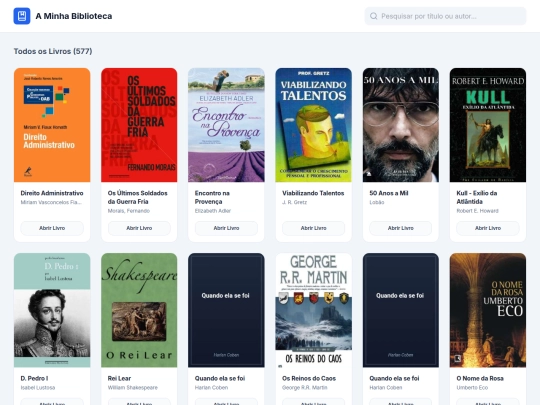
Task: Click author text Elizabeth Adler
Action: coord(213,211)
